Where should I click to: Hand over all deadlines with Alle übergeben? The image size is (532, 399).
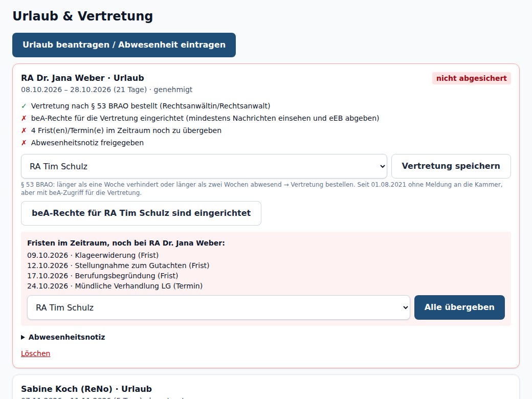pyautogui.click(x=459, y=307)
